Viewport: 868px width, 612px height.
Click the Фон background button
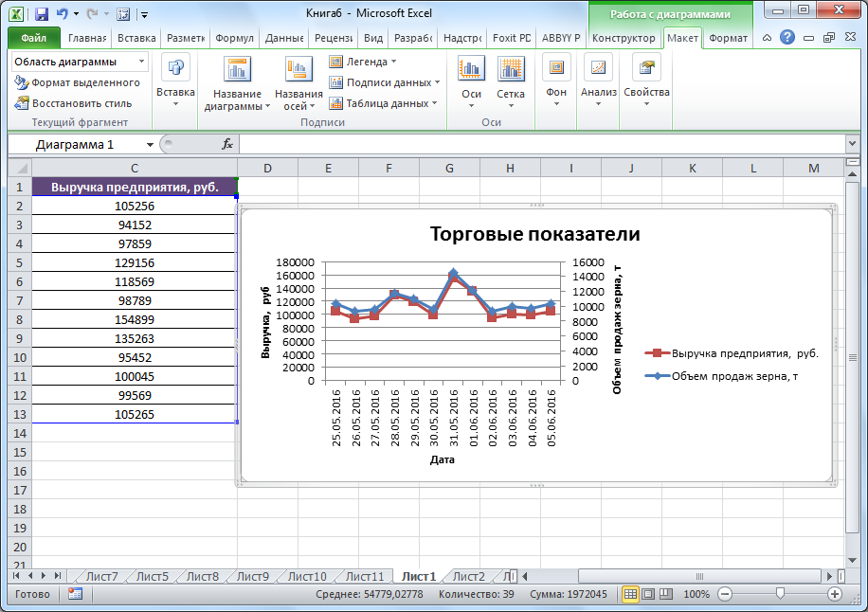556,80
